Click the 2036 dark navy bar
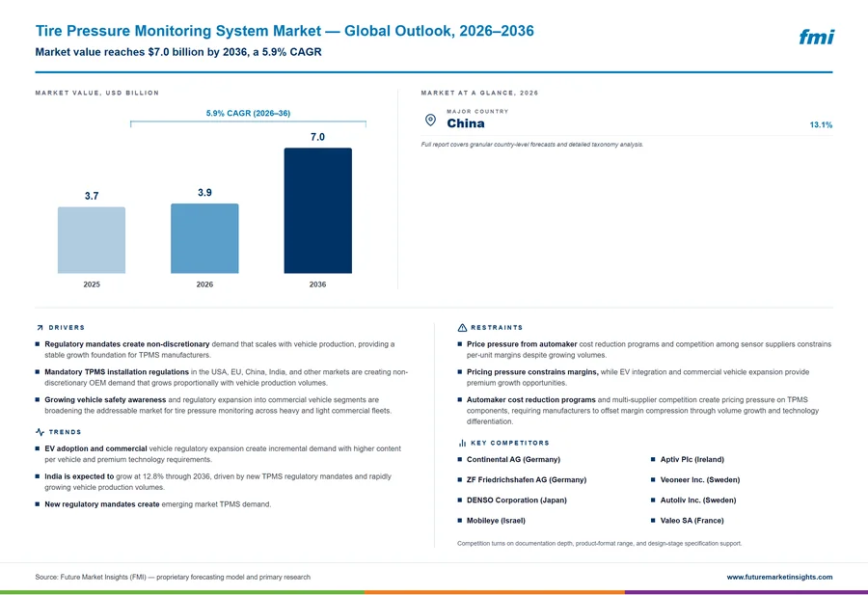This screenshot has height=595, width=868. (x=317, y=210)
